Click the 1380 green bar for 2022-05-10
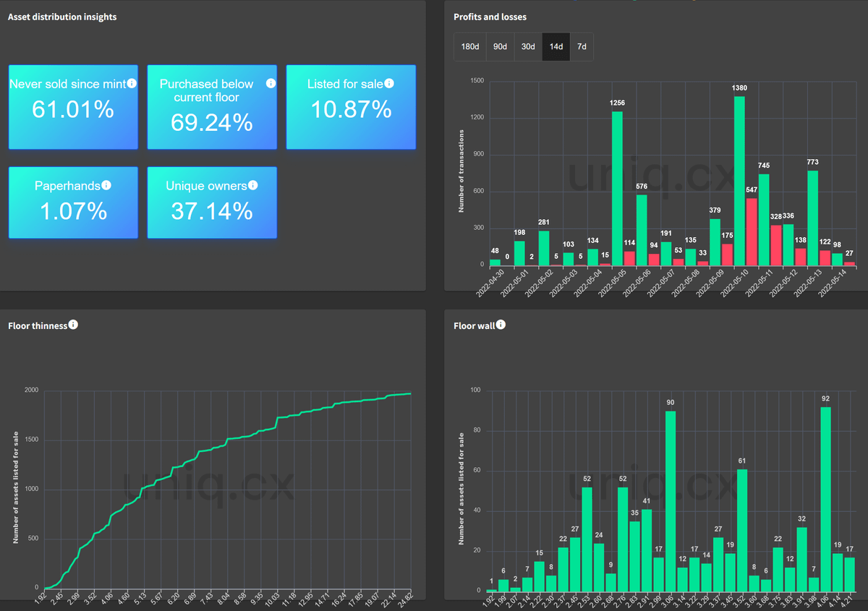The width and height of the screenshot is (868, 611). click(x=739, y=181)
